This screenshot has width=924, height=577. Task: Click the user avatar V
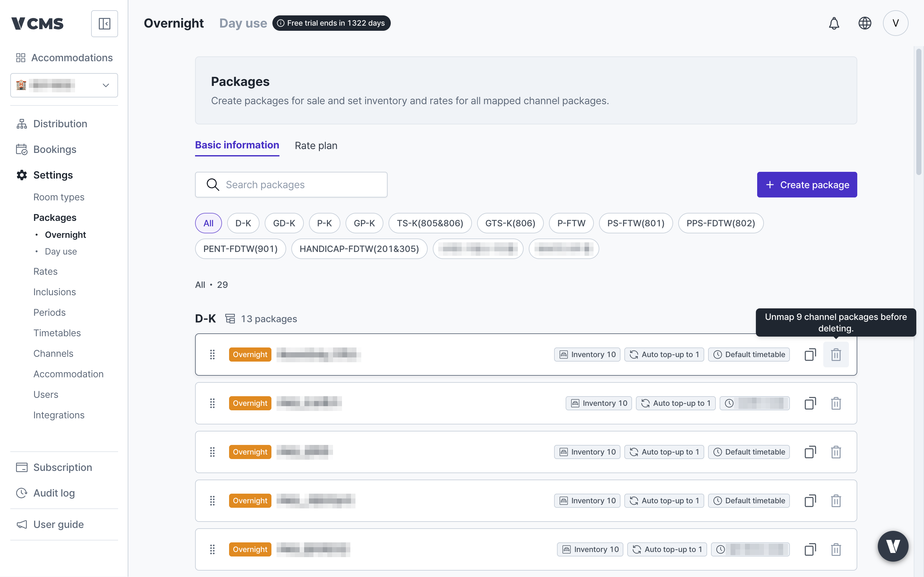pos(895,23)
